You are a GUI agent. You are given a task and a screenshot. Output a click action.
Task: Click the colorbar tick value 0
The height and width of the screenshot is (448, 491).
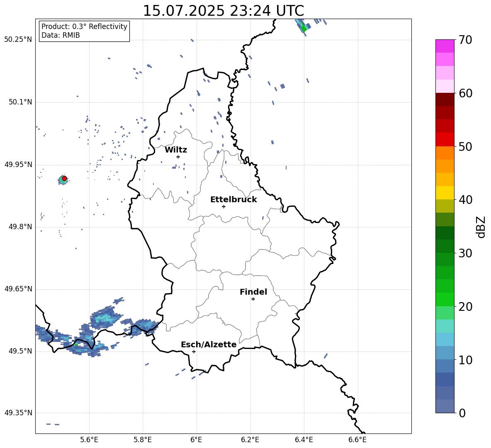pyautogui.click(x=462, y=413)
